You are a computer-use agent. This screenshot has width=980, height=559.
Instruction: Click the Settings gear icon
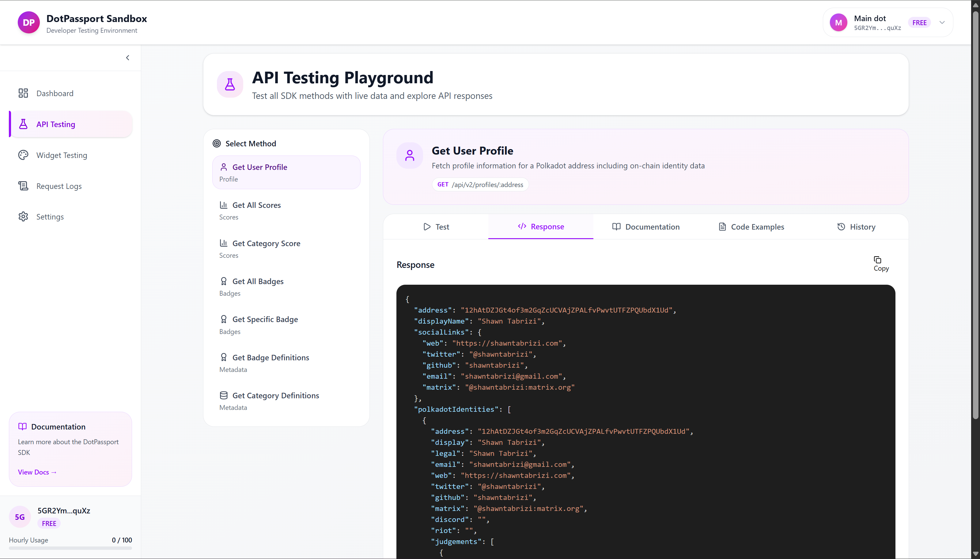click(x=23, y=216)
